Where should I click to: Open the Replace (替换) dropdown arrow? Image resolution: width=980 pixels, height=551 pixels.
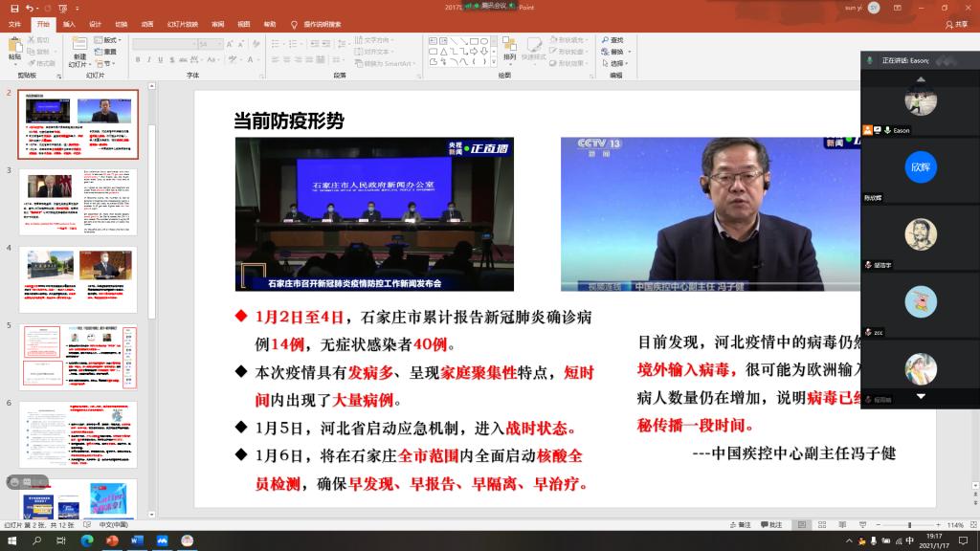point(630,52)
